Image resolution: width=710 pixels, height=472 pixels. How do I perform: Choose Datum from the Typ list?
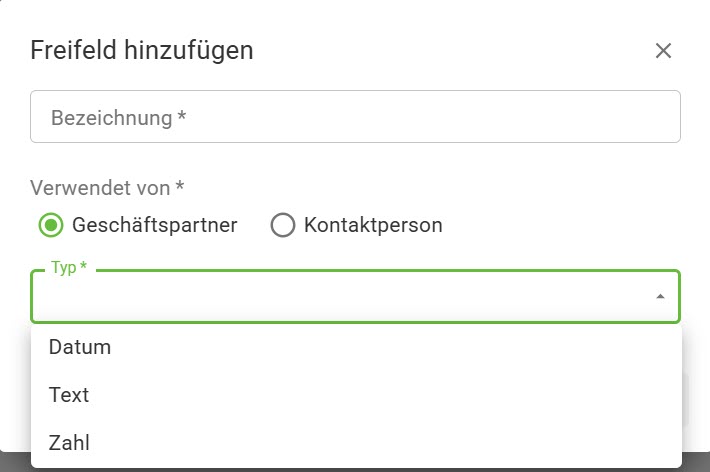tap(80, 347)
